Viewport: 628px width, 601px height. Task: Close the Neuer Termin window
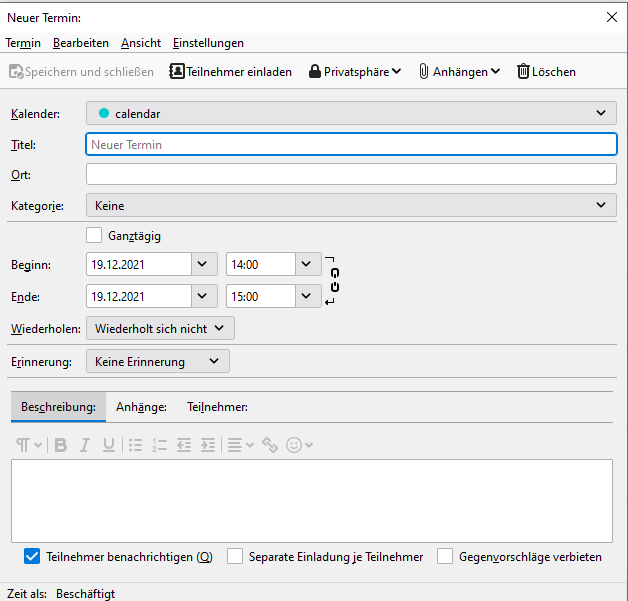click(x=612, y=17)
